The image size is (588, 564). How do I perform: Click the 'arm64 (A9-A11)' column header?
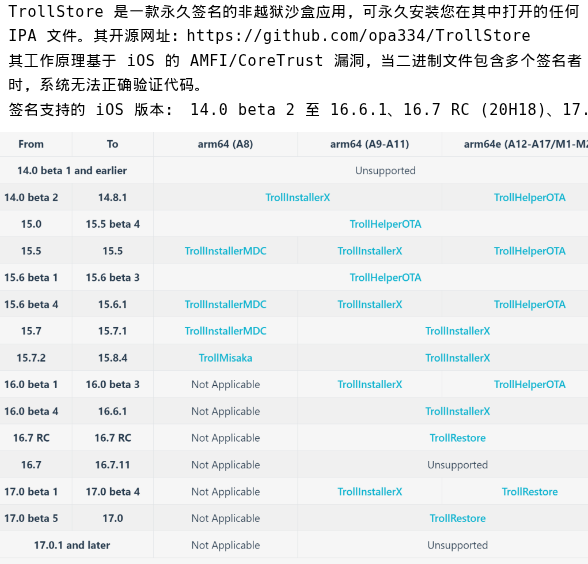pyautogui.click(x=370, y=144)
